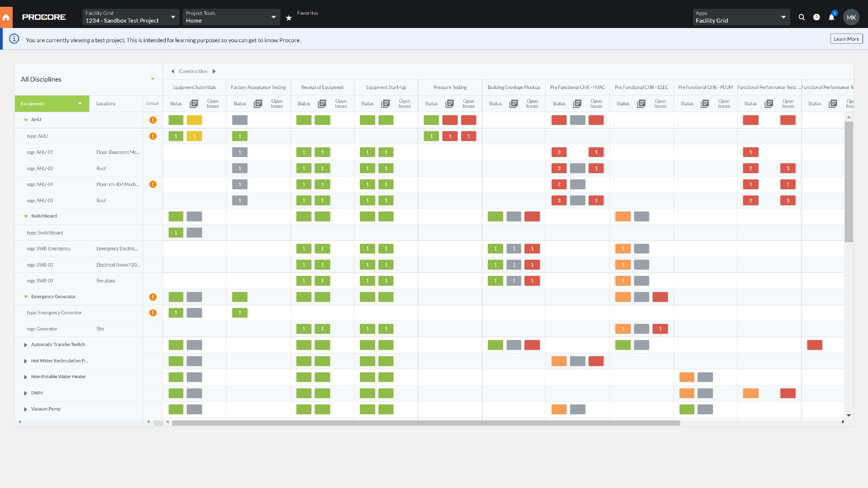868x488 pixels.
Task: Open the Apps Facility Grid dropdown
Action: 741,17
